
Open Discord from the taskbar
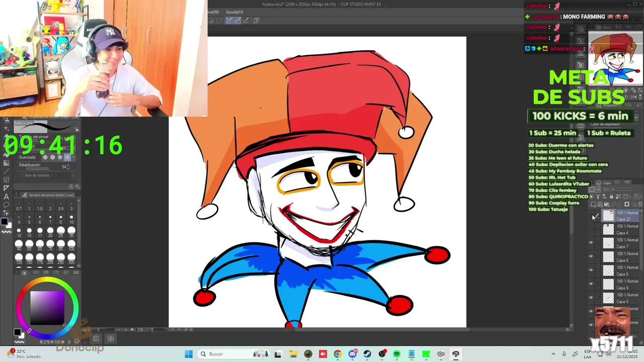pyautogui.click(x=353, y=354)
